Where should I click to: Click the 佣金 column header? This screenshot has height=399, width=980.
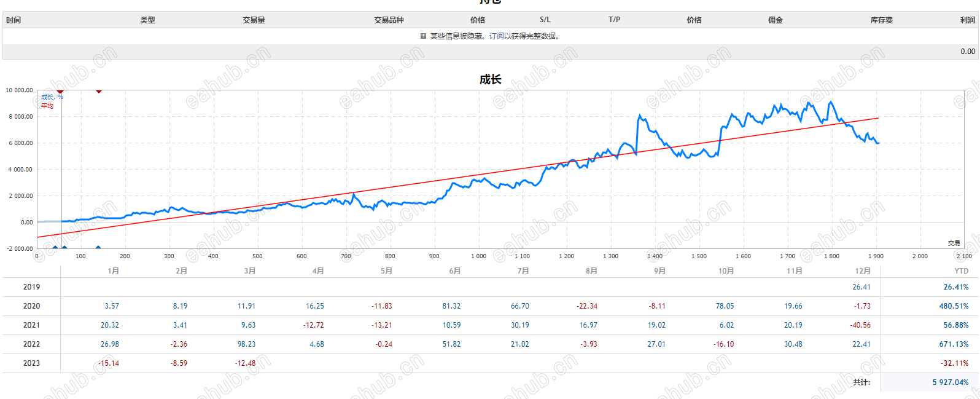pos(776,20)
